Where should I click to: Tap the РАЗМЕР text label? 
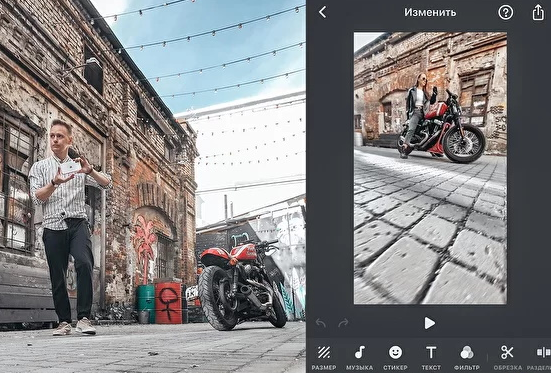(324, 368)
